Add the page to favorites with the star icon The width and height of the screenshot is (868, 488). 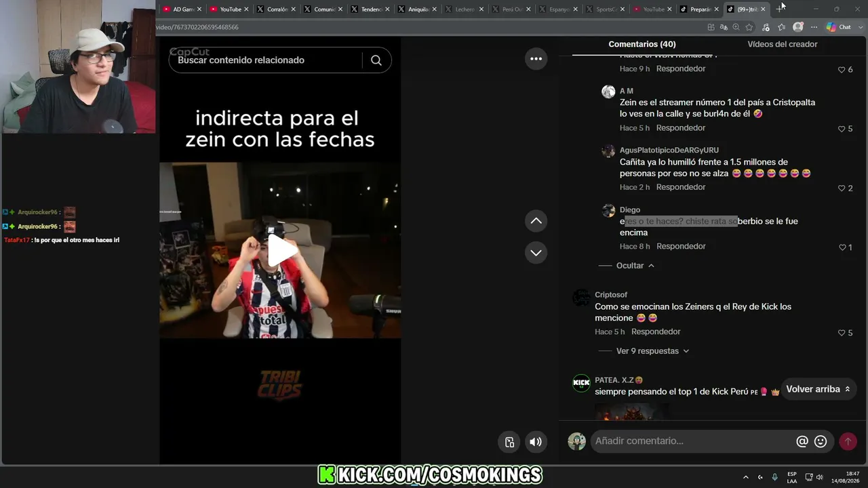[x=749, y=27]
